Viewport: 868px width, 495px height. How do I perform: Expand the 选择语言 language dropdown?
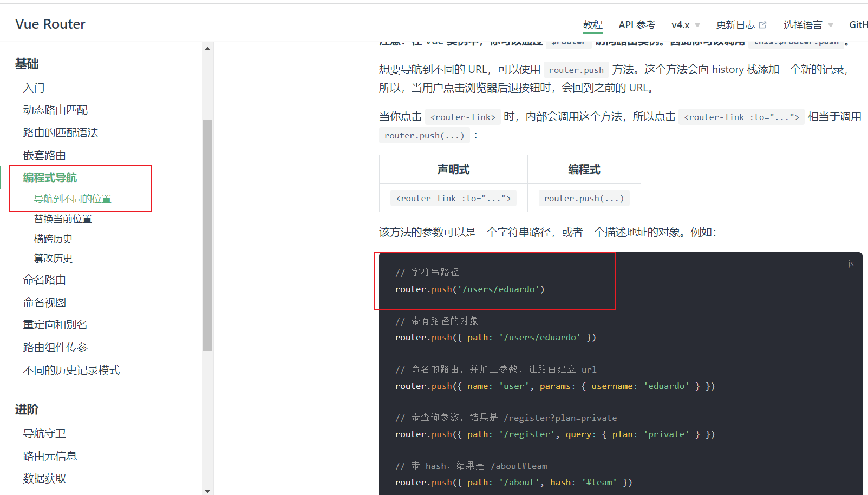(x=808, y=25)
